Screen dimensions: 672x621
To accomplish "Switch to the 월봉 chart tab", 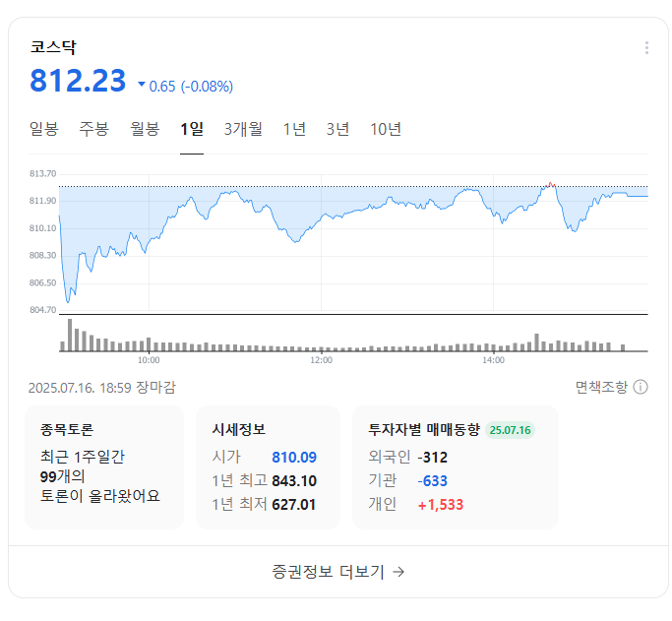I will 145,129.
